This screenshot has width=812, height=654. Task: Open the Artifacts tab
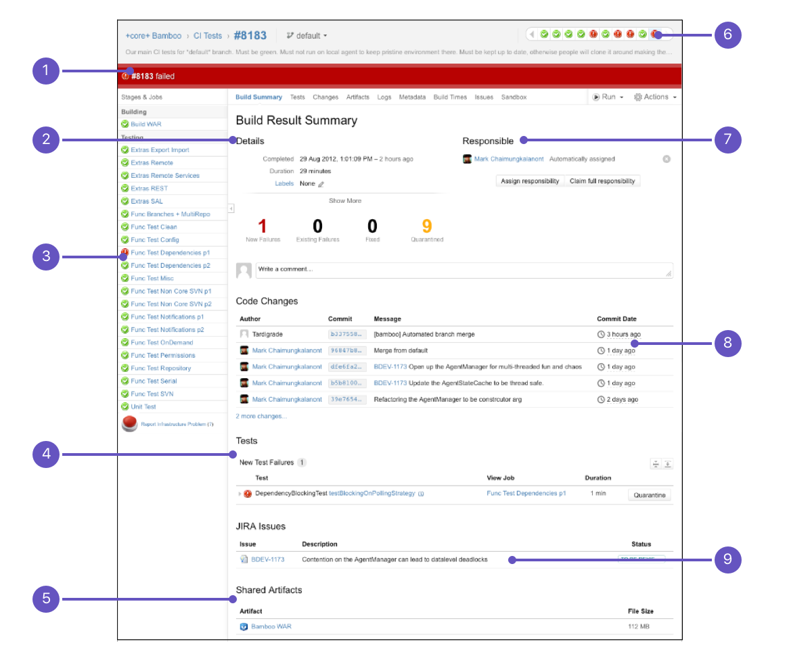pyautogui.click(x=358, y=97)
